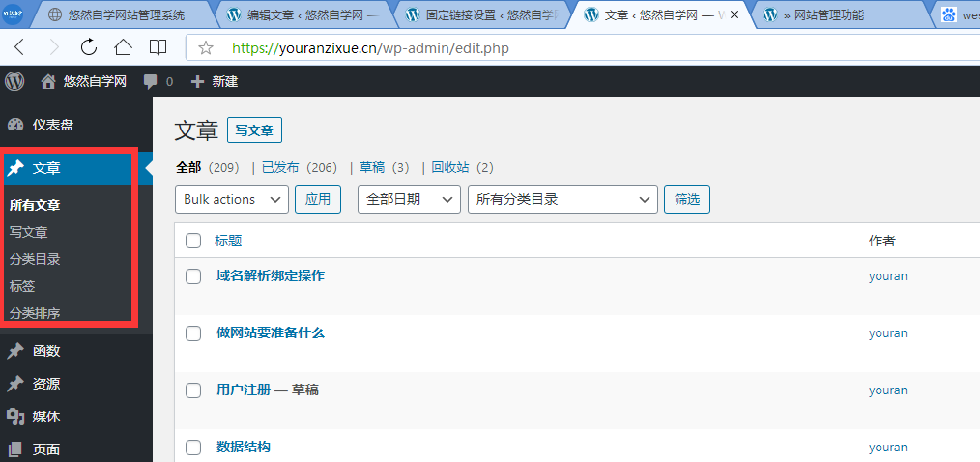Viewport: 980px width, 462px height.
Task: Show 全部 (209) posts
Action: coord(208,167)
